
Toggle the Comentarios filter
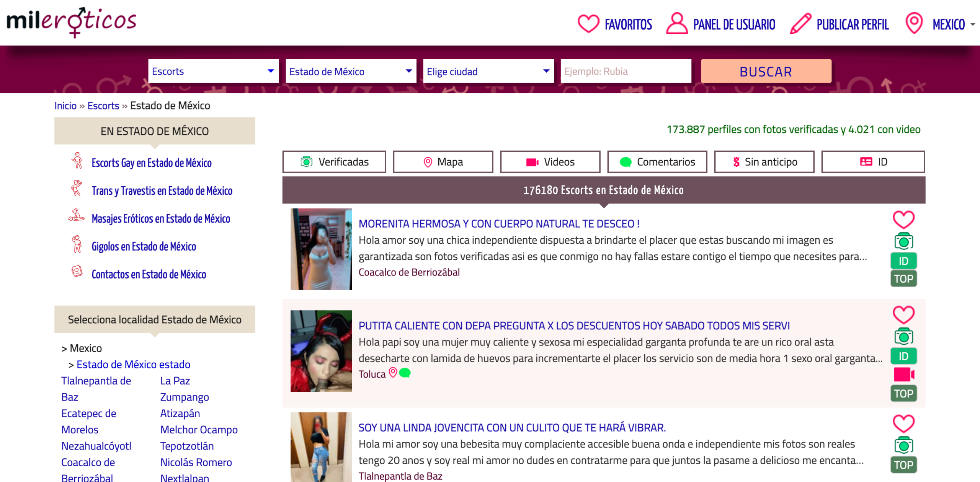[x=657, y=162]
